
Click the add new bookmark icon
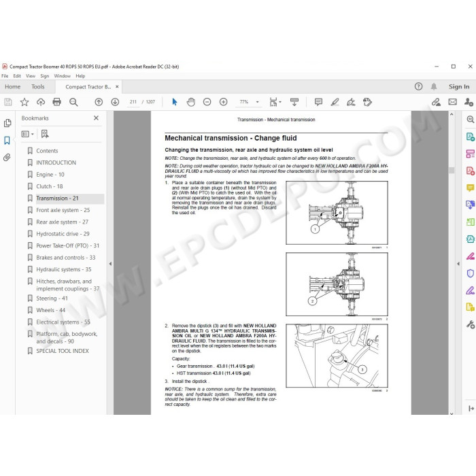[45, 134]
